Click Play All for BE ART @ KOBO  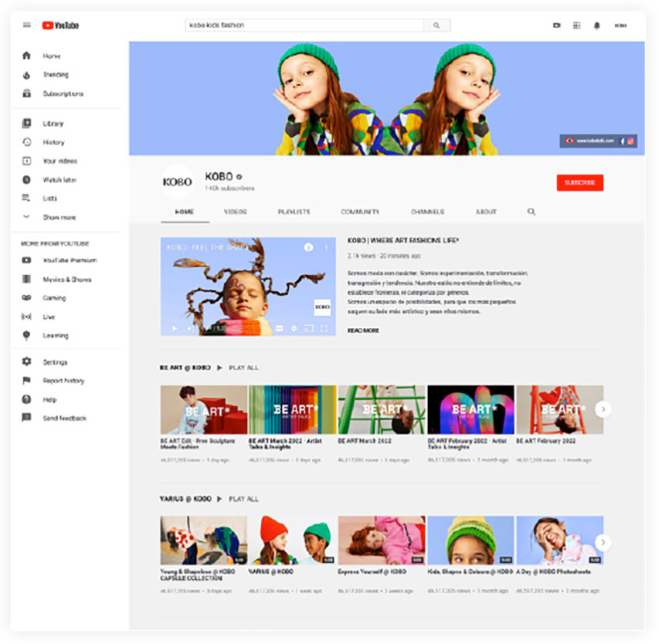click(243, 368)
